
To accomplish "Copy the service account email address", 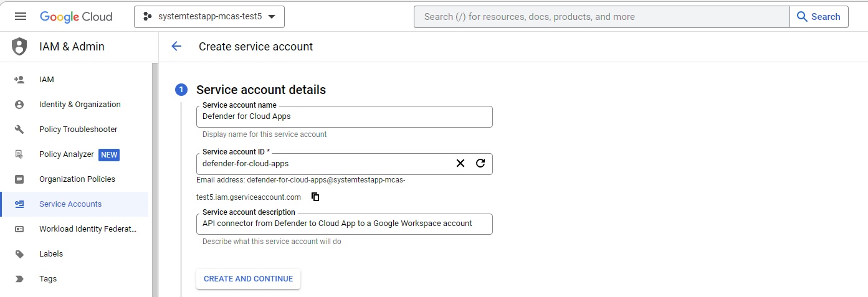I will coord(315,197).
